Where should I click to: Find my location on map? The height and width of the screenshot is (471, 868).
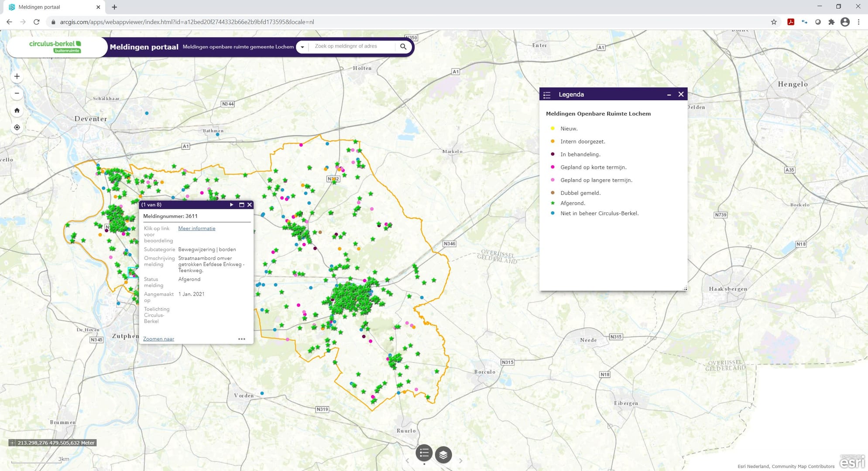[x=17, y=127]
